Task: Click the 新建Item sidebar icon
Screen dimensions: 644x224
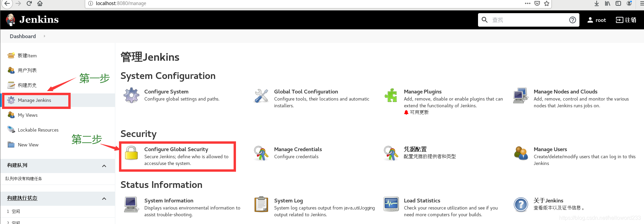Action: tap(11, 56)
